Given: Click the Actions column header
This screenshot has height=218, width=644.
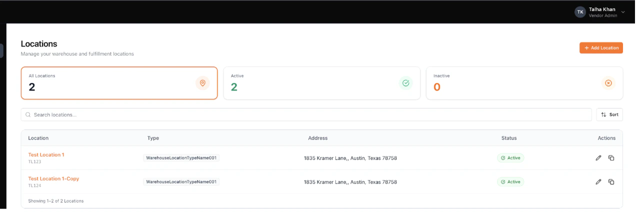Looking at the screenshot, I should coord(606,138).
